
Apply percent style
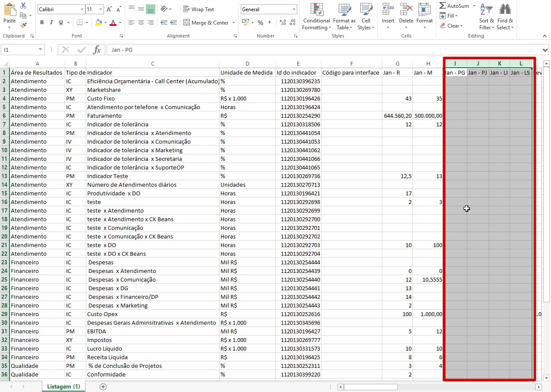260,22
